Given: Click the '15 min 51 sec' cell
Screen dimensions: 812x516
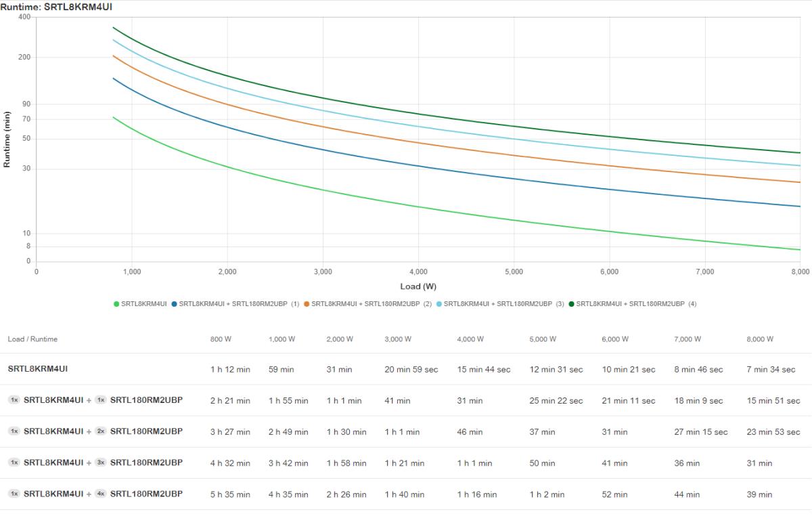Looking at the screenshot, I should click(773, 401).
